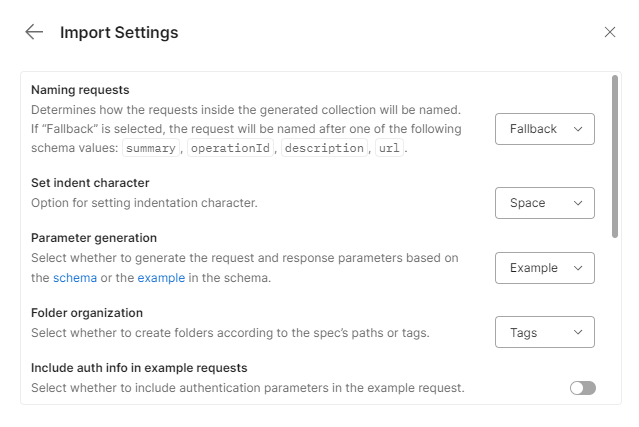Open the Folder organization Tags dropdown
Viewport: 639px width, 427px height.
click(545, 332)
